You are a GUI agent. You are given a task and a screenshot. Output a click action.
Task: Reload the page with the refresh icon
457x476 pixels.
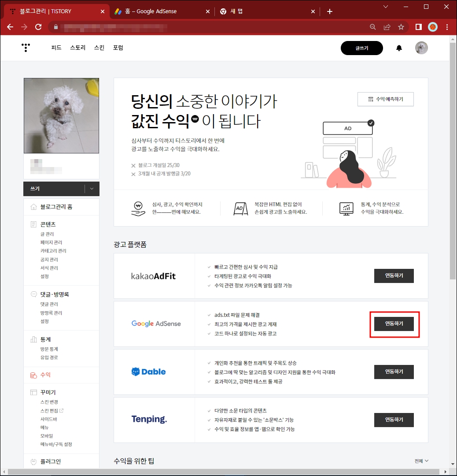pos(38,27)
